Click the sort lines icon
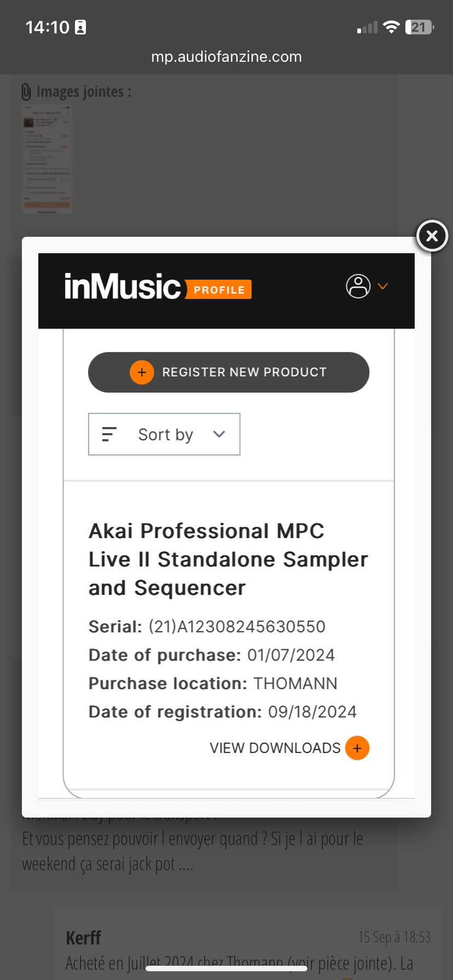The image size is (453, 980). tap(109, 434)
